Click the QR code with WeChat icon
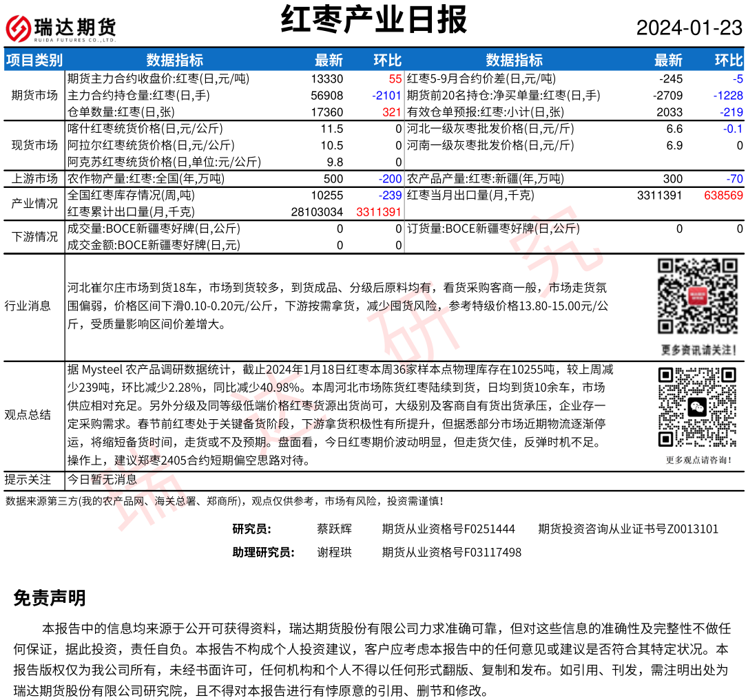 click(x=696, y=407)
